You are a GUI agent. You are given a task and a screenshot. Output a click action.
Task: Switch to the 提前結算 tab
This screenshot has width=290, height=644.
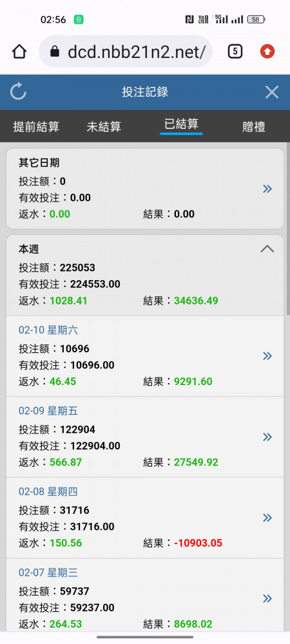tap(36, 126)
